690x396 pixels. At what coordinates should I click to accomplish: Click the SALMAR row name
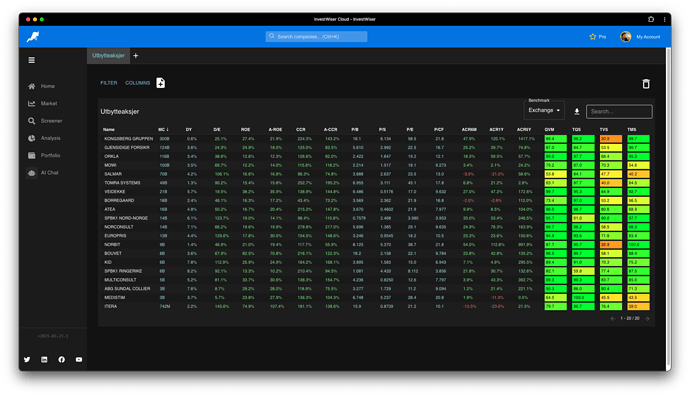(x=113, y=174)
